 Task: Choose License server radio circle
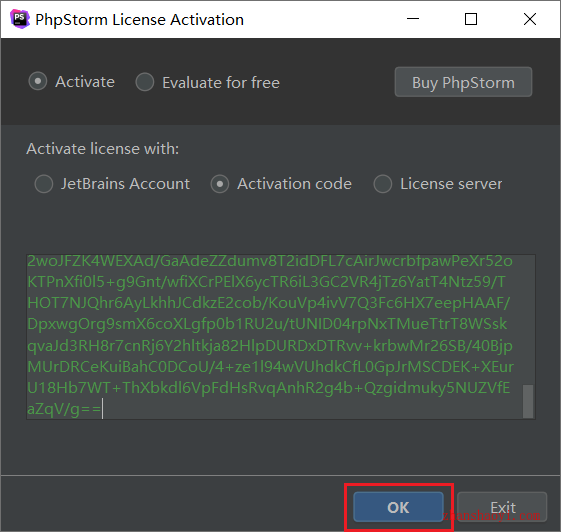pyautogui.click(x=382, y=184)
